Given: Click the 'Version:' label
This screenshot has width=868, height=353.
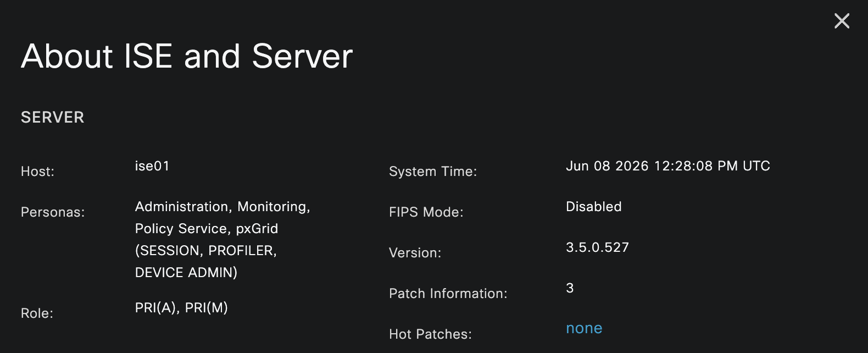Looking at the screenshot, I should point(415,253).
